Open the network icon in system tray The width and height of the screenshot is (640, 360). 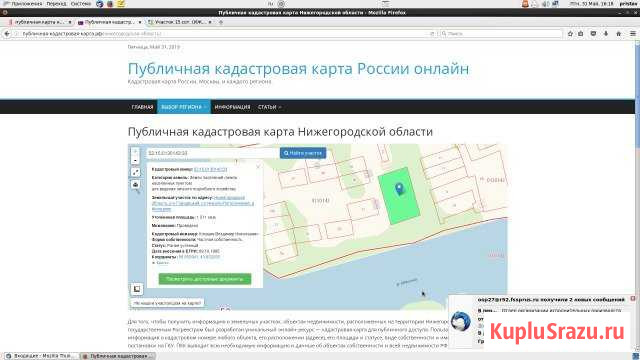556,4
